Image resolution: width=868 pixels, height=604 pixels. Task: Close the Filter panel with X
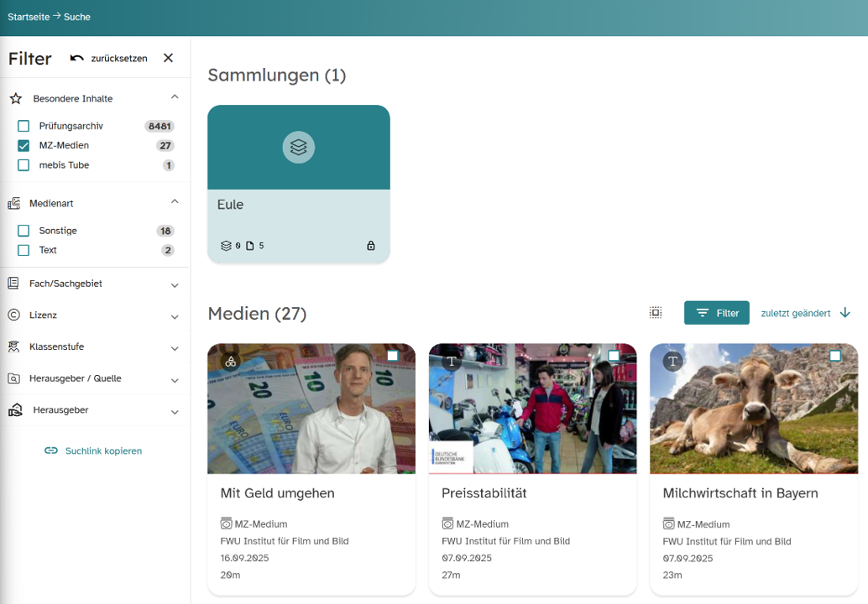pyautogui.click(x=168, y=58)
